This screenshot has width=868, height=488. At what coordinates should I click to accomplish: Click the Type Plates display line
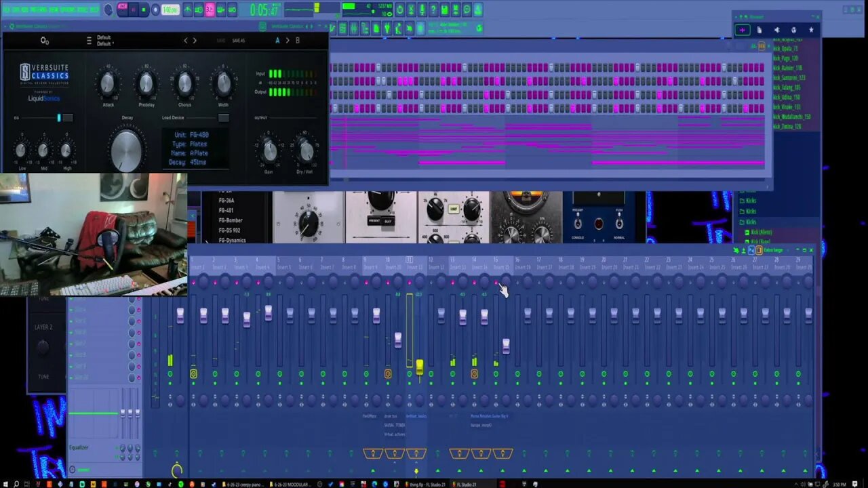point(191,144)
